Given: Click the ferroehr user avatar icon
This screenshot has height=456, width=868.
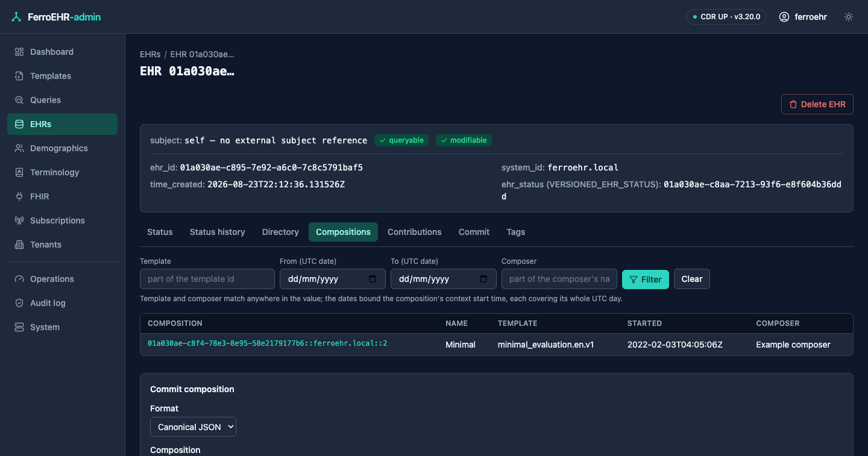Looking at the screenshot, I should click(784, 17).
